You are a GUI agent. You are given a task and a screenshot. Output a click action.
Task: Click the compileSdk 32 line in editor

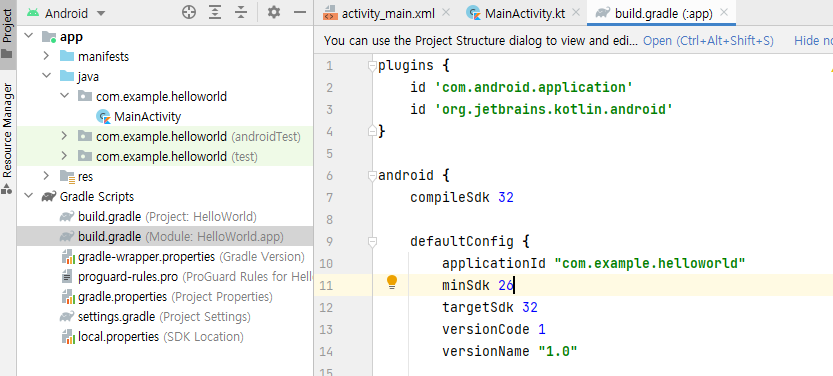click(462, 198)
